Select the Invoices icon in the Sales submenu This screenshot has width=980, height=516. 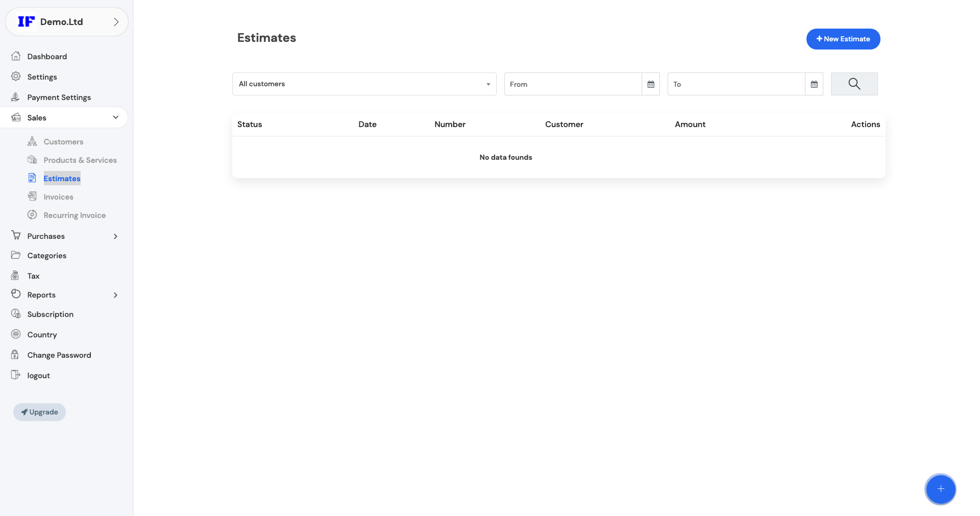[x=32, y=196]
